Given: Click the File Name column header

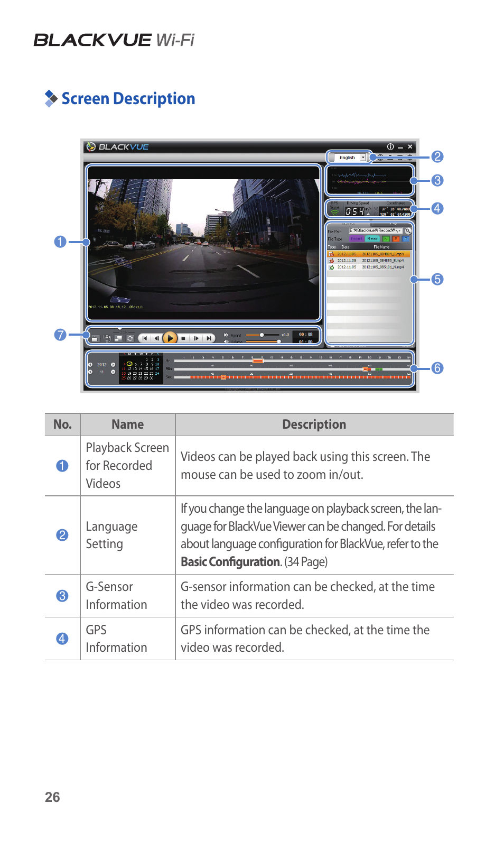Looking at the screenshot, I should coord(381,247).
